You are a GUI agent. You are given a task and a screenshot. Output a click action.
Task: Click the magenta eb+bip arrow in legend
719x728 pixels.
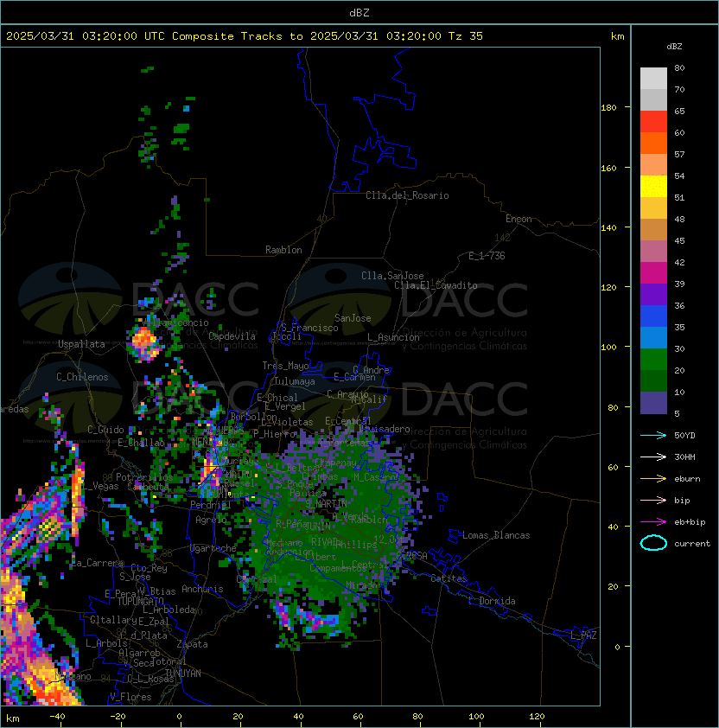pyautogui.click(x=653, y=522)
